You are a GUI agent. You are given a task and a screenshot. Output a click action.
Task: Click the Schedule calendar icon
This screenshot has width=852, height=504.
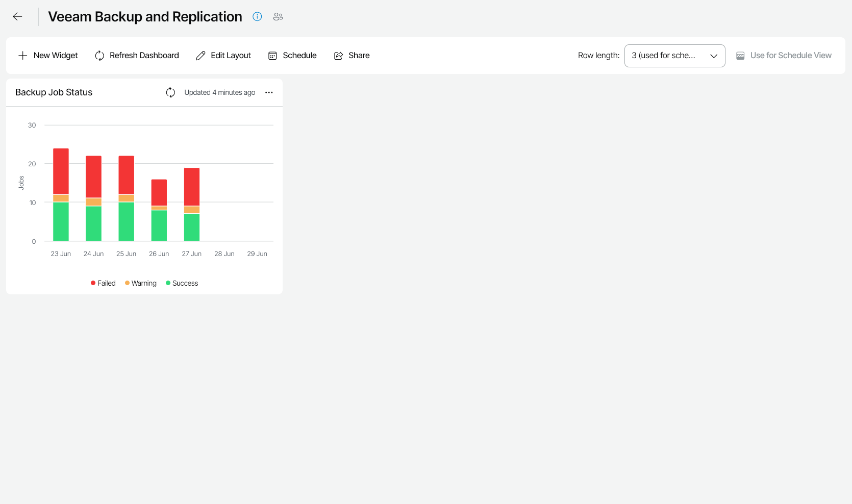(x=272, y=56)
